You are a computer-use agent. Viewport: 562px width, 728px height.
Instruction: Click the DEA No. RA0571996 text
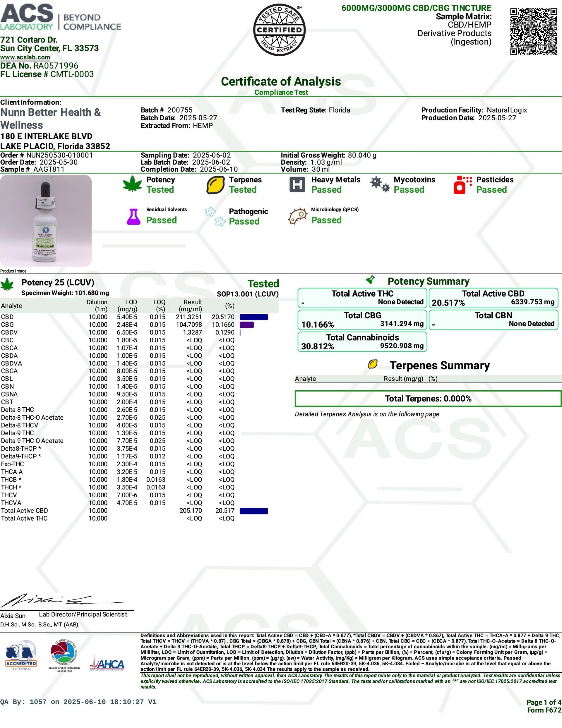39,66
